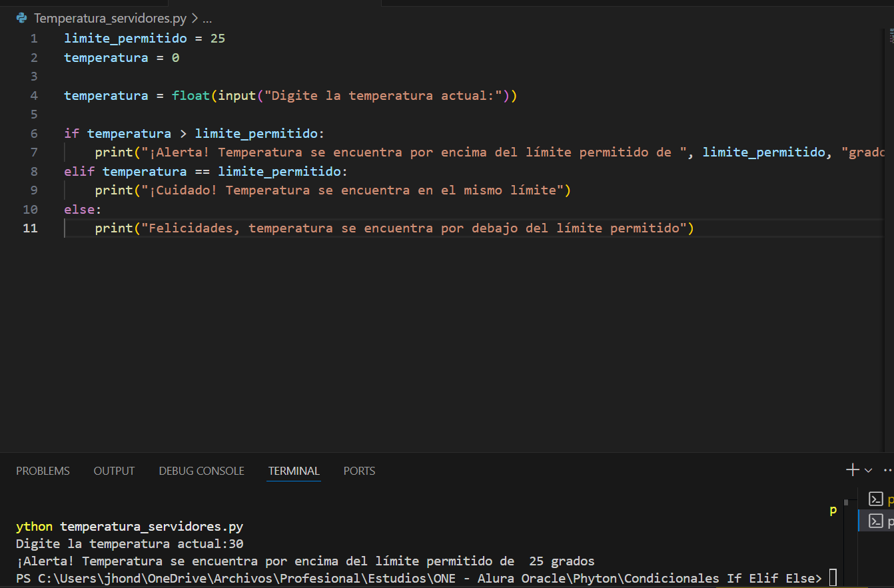Select the first terminal in the list
This screenshot has width=894, height=588.
pos(877,499)
